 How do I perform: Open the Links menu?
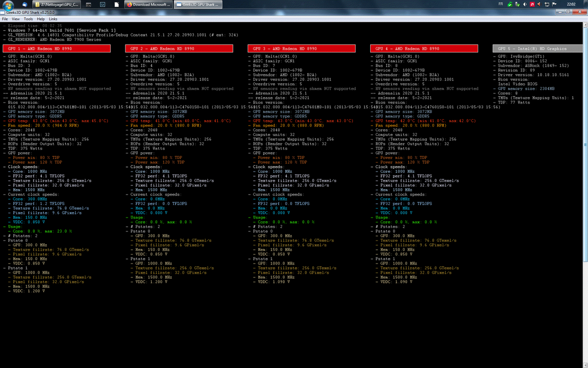coord(53,19)
